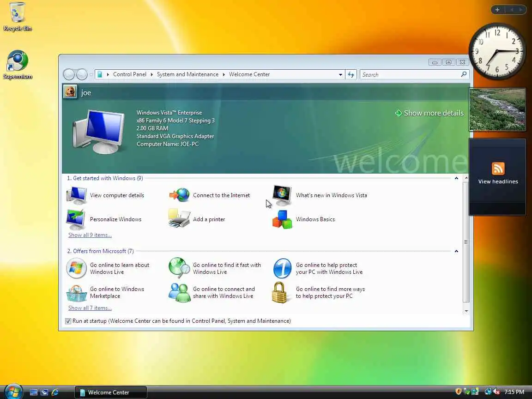Collapse the Get started with Windows section
The image size is (532, 399).
coord(456,178)
